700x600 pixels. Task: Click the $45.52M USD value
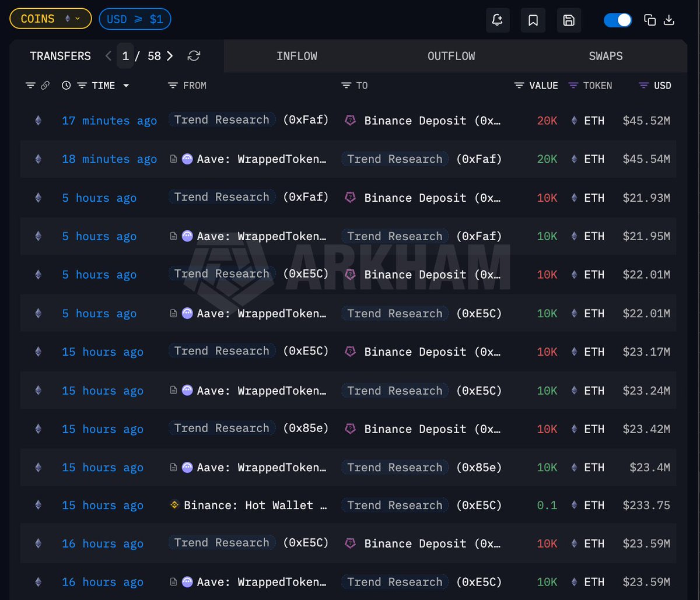[x=646, y=121]
